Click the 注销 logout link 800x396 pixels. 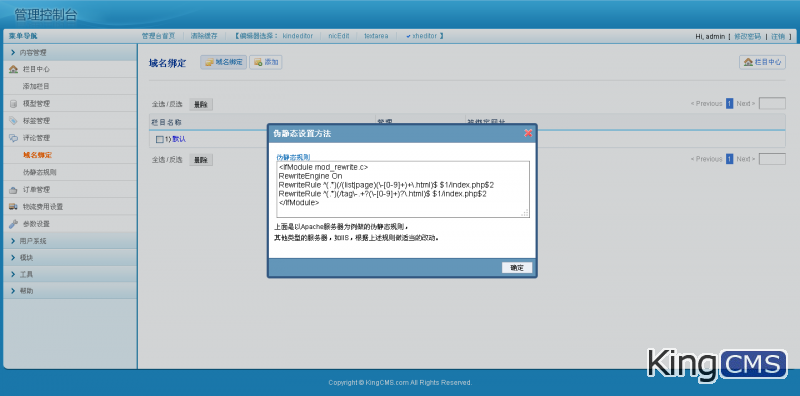pyautogui.click(x=778, y=37)
